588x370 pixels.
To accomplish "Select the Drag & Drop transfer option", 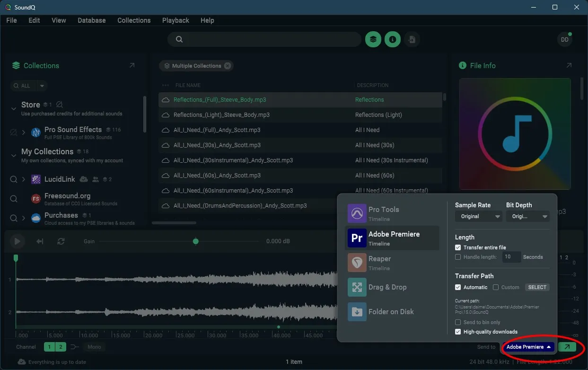I will (392, 287).
